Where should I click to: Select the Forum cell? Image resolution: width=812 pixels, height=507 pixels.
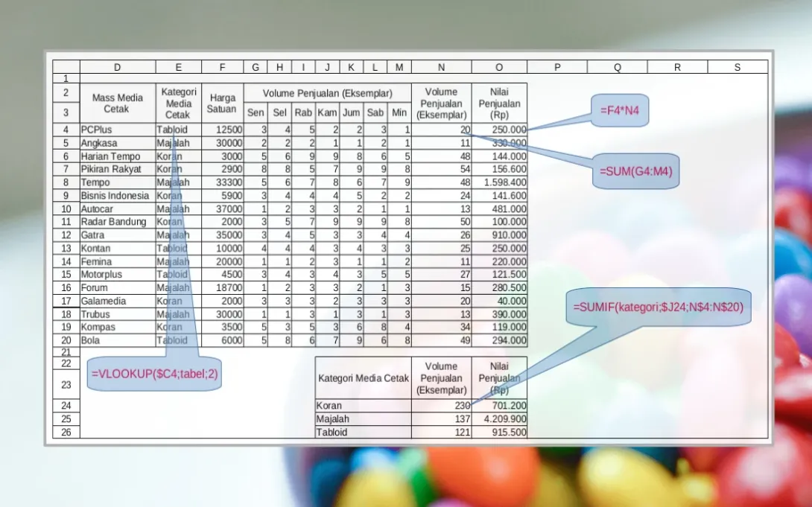pyautogui.click(x=118, y=287)
